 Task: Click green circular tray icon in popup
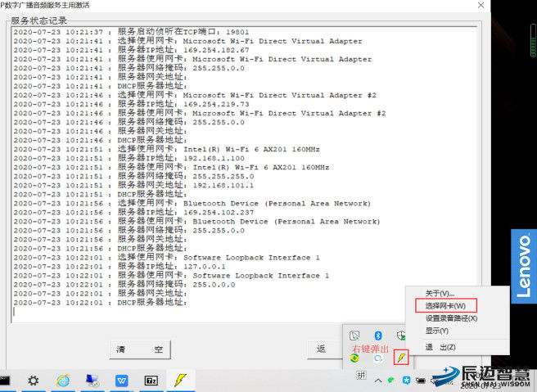[354, 358]
